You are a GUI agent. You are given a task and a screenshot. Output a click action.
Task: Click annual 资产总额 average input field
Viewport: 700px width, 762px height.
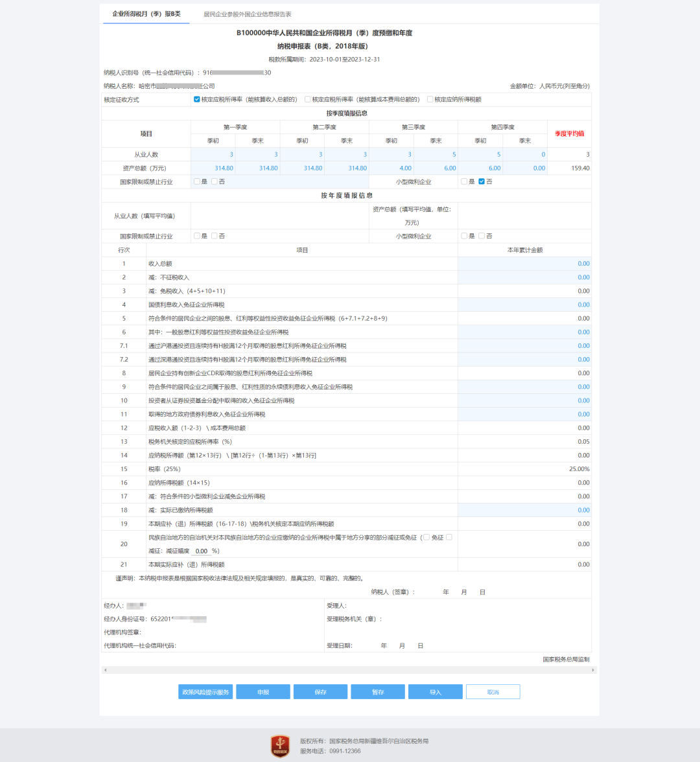pos(524,216)
